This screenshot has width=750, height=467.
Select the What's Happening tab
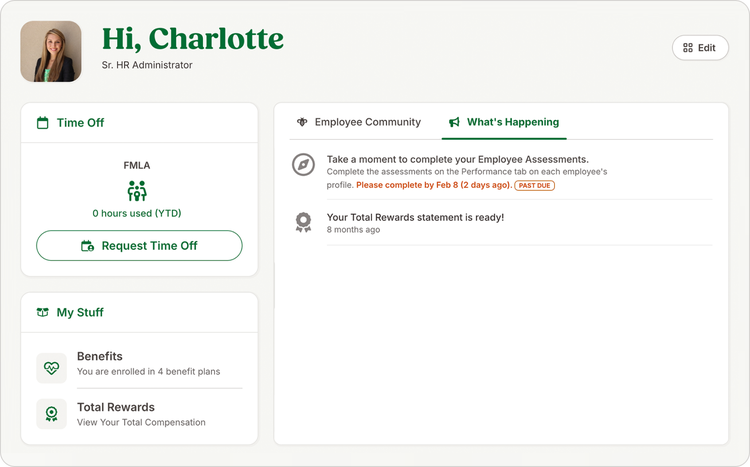[504, 122]
